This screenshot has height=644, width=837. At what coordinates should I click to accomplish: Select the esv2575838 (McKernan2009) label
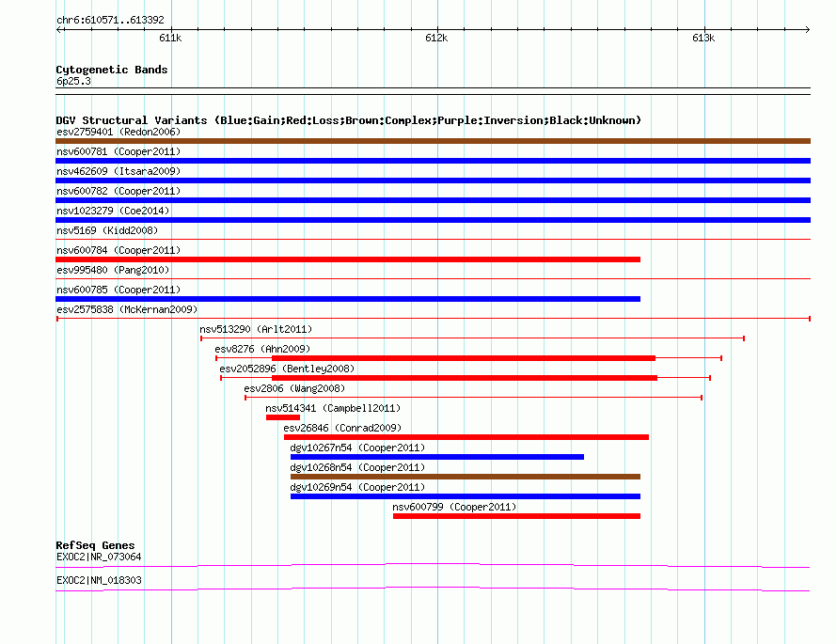click(127, 309)
